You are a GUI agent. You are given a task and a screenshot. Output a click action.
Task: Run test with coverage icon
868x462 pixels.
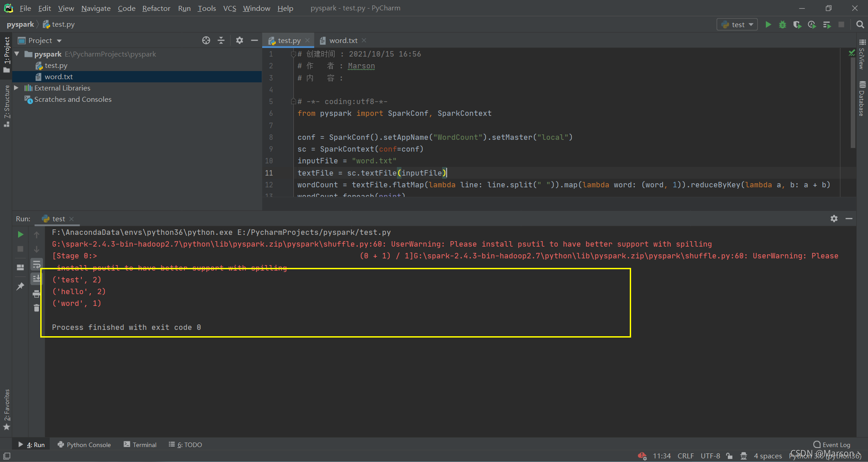(x=797, y=24)
